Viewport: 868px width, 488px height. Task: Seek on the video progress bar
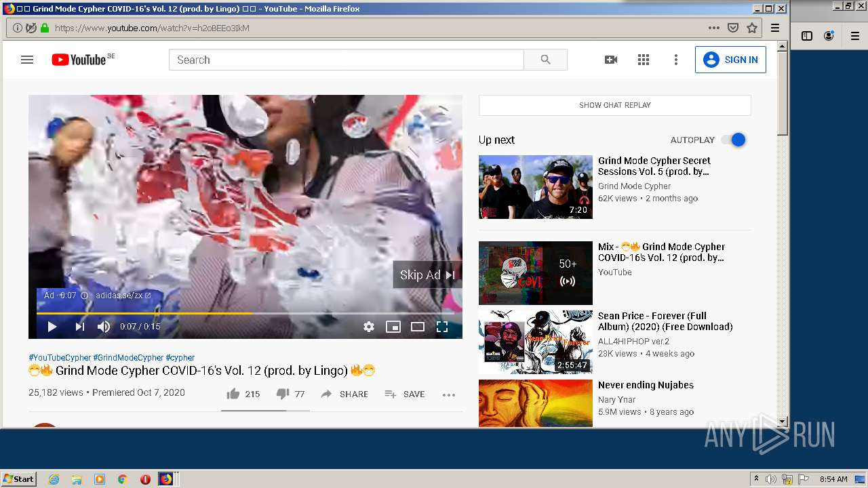(x=245, y=313)
